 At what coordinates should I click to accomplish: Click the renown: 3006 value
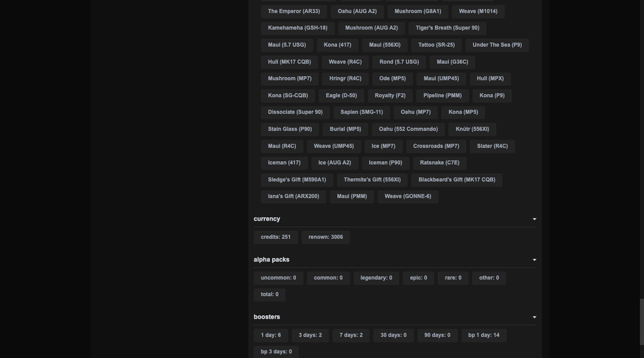(x=326, y=237)
